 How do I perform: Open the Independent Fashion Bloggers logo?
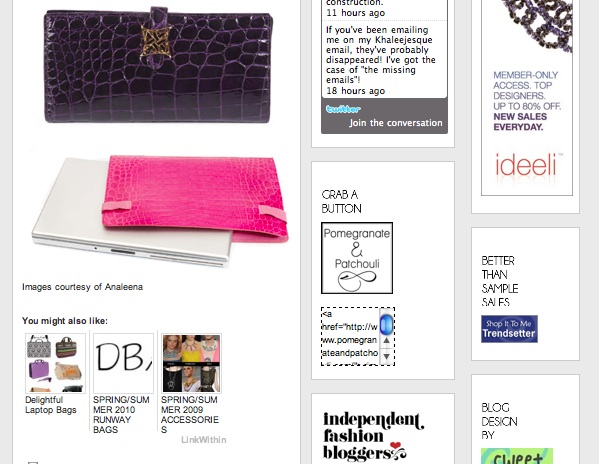374,437
